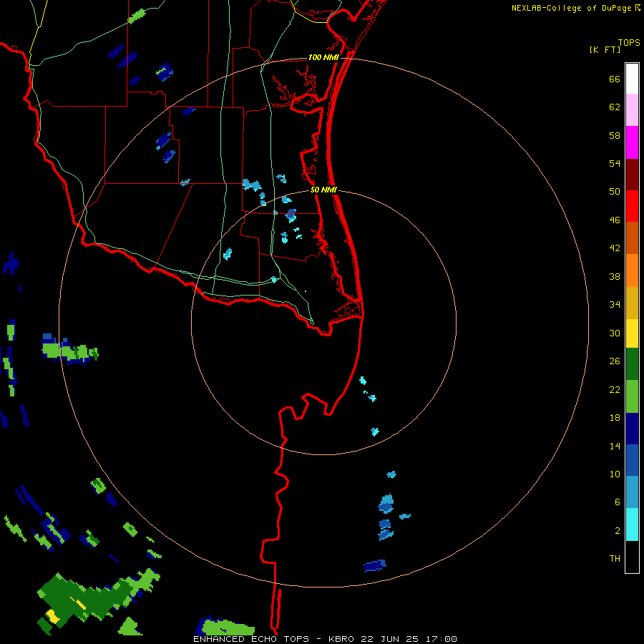Select the dark green legend swatch

tap(632, 364)
